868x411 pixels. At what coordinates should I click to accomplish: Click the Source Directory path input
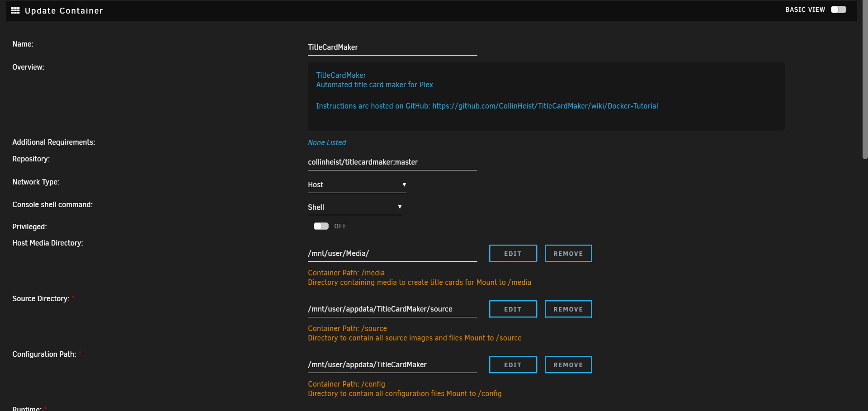[x=392, y=309]
